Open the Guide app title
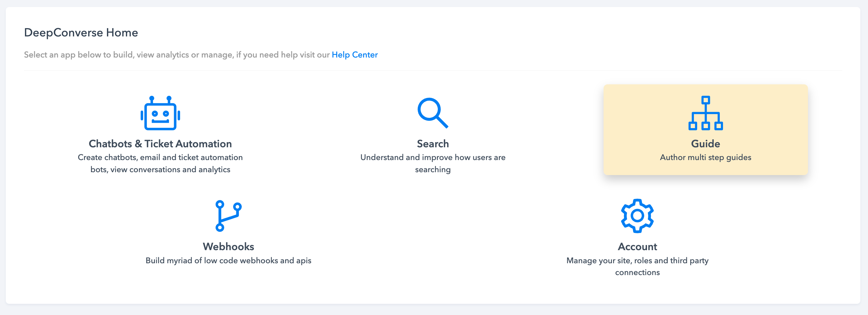Screen dimensions: 868x315 point(705,144)
